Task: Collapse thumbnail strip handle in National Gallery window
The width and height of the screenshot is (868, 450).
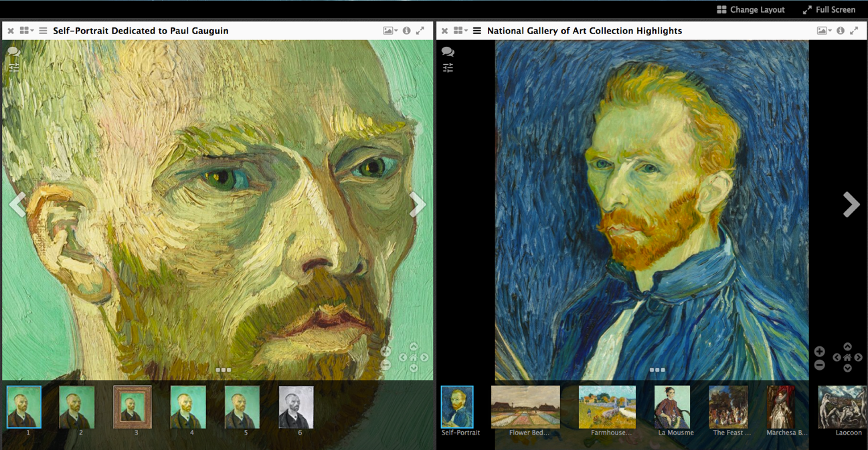Action: [657, 370]
